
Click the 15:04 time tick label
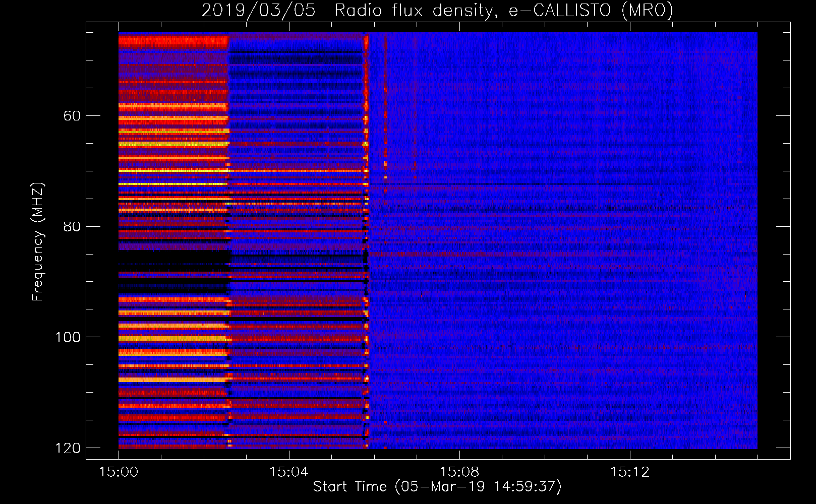(x=289, y=472)
